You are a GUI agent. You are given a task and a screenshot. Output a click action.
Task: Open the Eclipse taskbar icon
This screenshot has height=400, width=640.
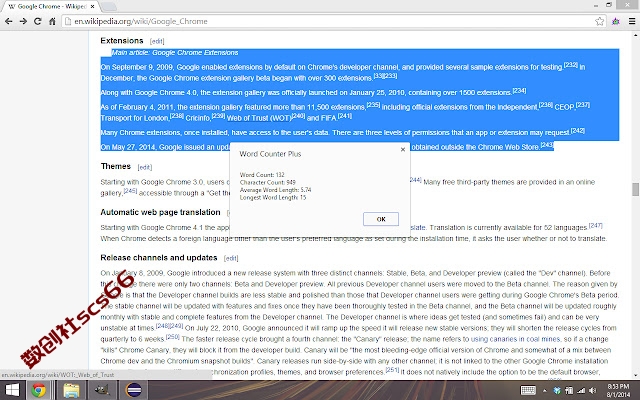[x=134, y=391]
